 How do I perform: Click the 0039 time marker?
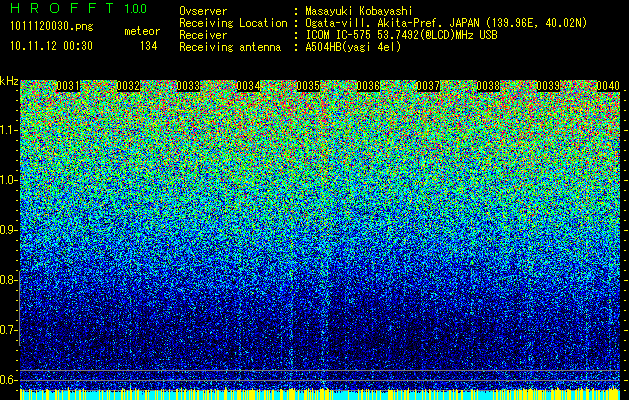click(548, 86)
